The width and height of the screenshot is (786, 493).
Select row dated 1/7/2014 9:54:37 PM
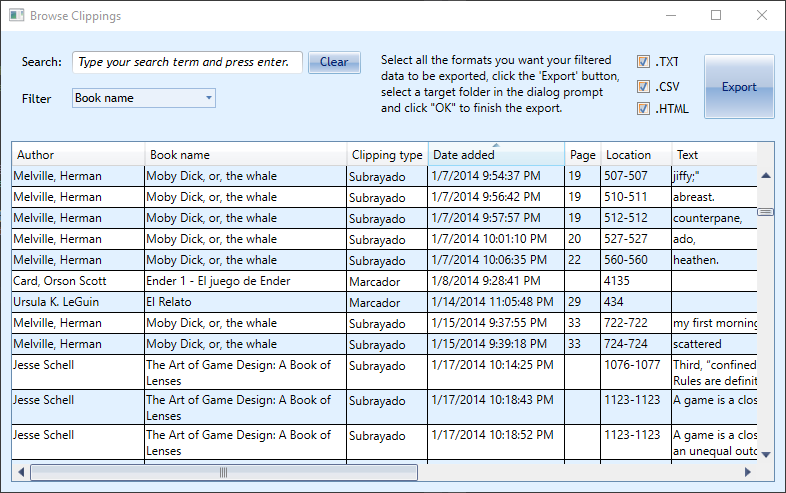point(384,176)
